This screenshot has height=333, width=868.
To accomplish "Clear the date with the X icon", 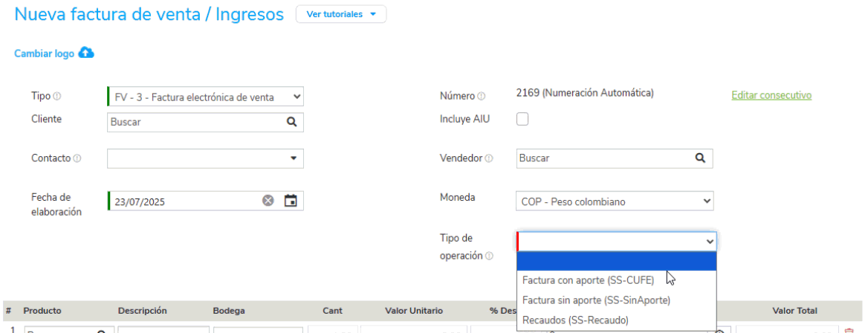I will point(268,201).
